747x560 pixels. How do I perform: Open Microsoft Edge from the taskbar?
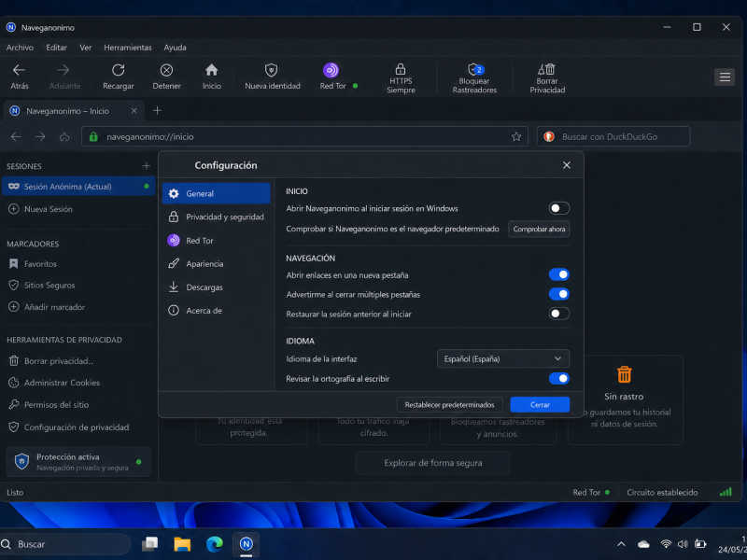[215, 544]
